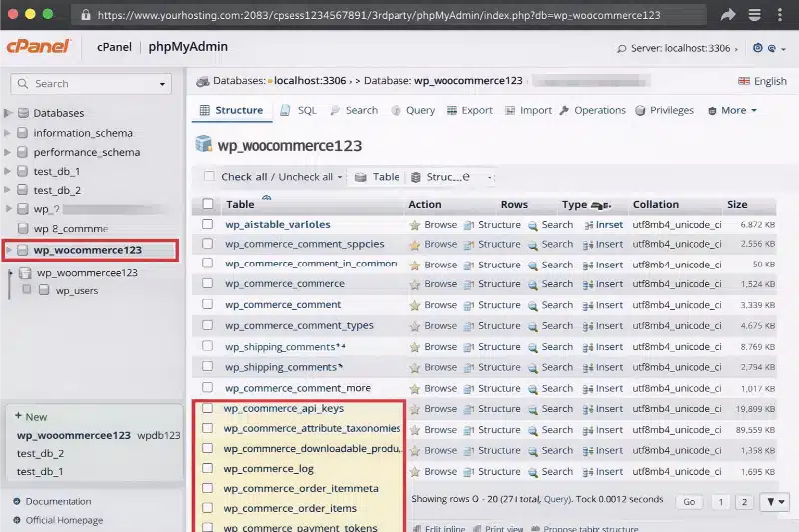Open the Query tab
799x532 pixels.
pos(413,111)
